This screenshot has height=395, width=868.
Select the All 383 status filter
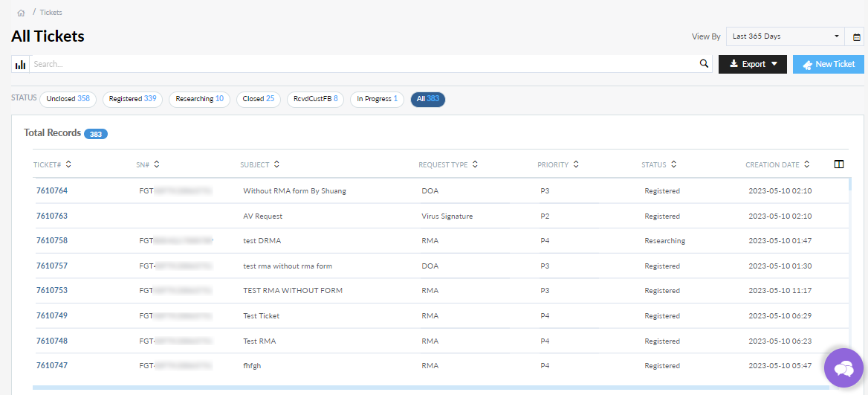(428, 99)
